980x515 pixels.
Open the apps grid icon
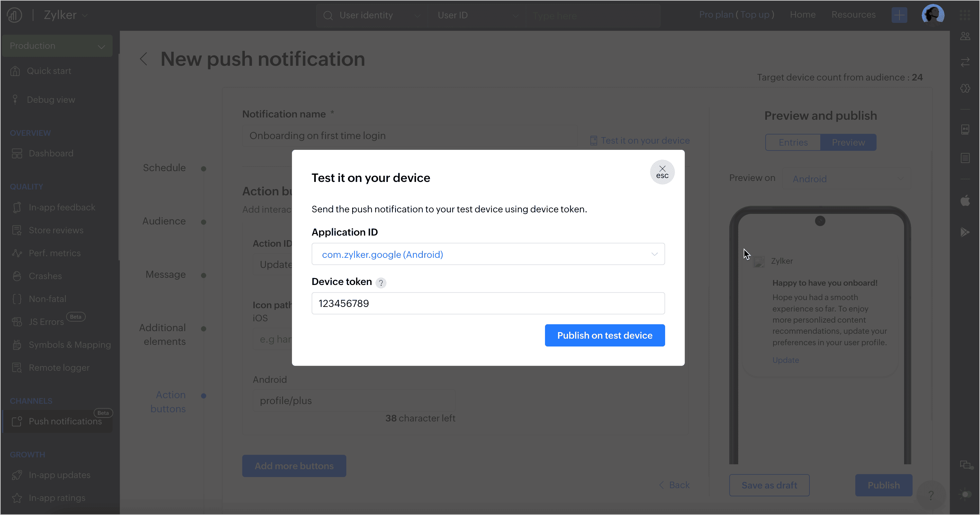click(x=964, y=15)
